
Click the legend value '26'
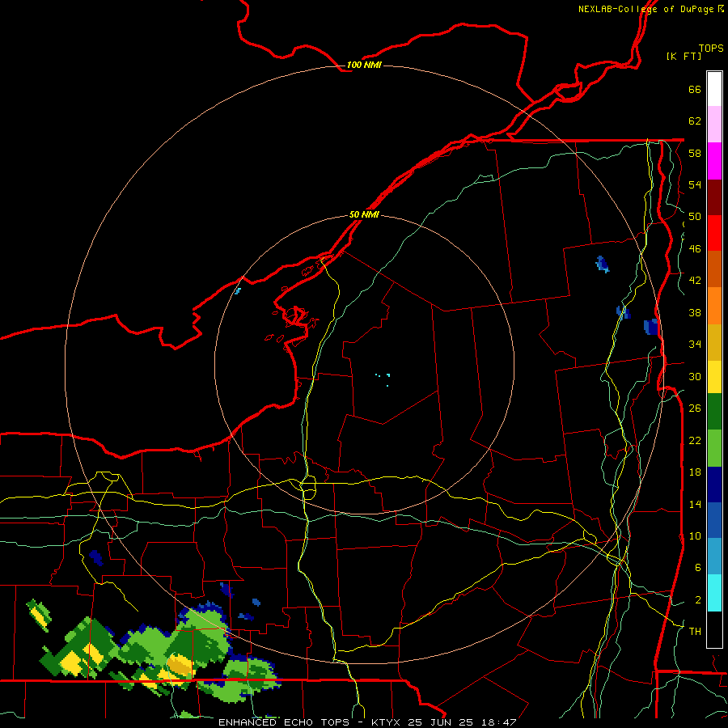(695, 408)
